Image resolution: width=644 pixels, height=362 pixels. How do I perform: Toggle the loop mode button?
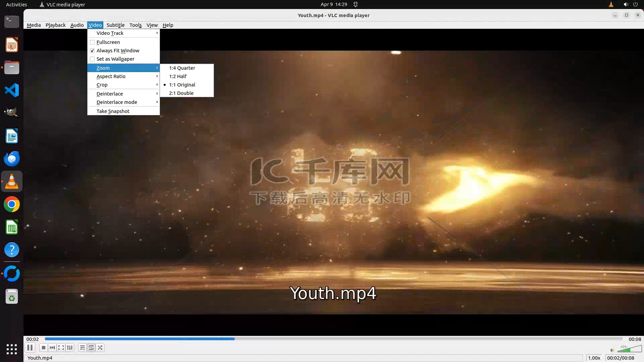click(91, 348)
